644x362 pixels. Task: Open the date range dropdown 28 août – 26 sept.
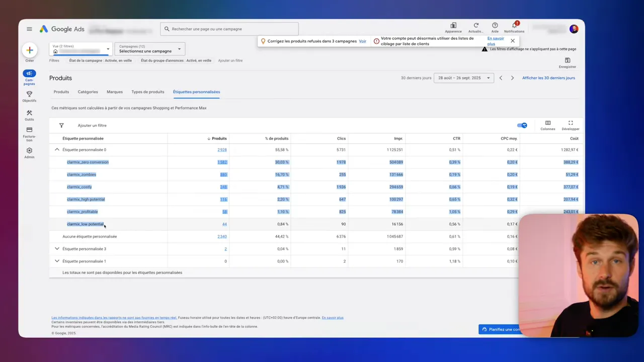pyautogui.click(x=461, y=77)
